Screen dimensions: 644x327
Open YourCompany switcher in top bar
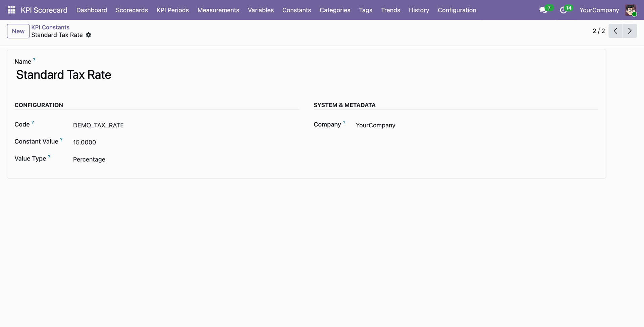click(599, 10)
